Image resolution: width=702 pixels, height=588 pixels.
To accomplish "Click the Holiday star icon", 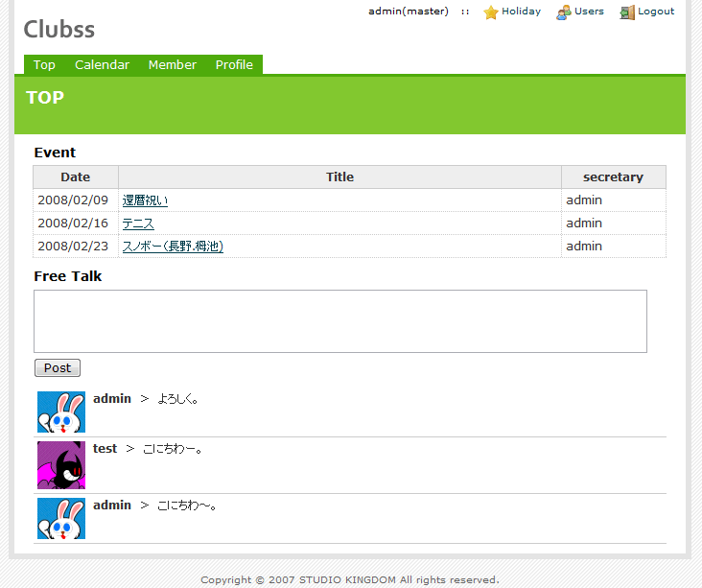I will (491, 12).
